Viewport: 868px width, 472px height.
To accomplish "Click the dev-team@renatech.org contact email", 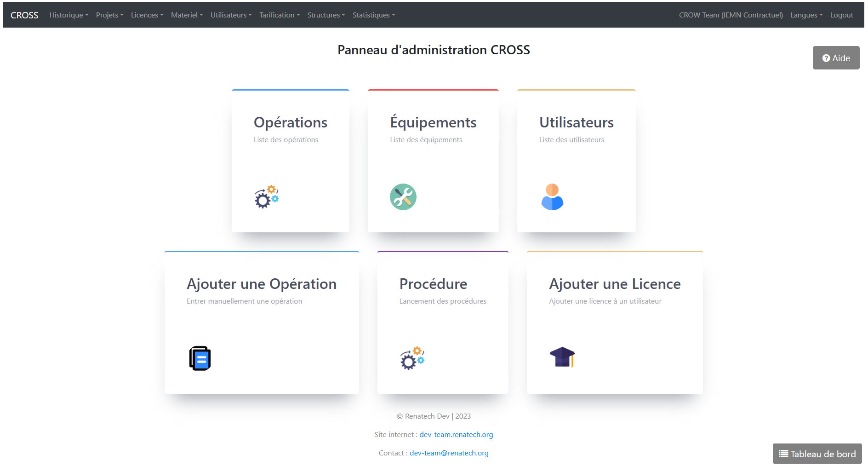I will 449,453.
